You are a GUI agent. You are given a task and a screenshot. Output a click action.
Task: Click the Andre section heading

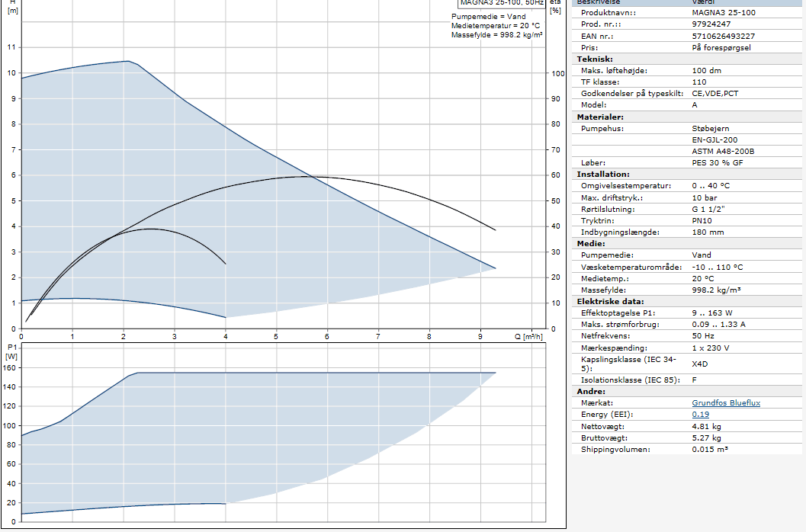(x=591, y=392)
